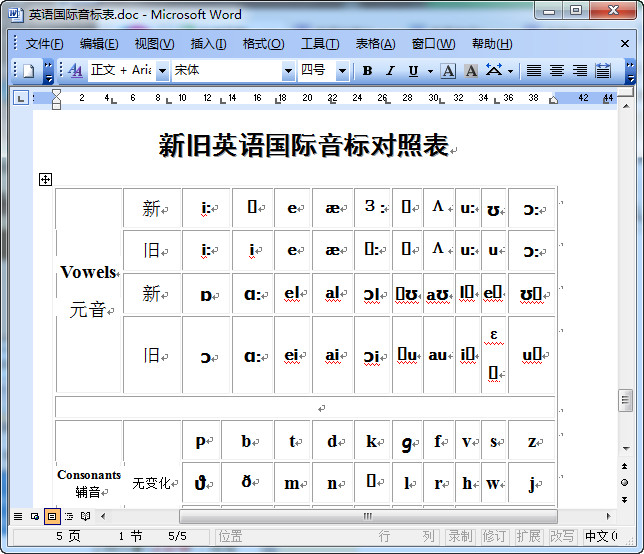644x554 pixels.
Task: Toggle underline formatting
Action: (413, 71)
